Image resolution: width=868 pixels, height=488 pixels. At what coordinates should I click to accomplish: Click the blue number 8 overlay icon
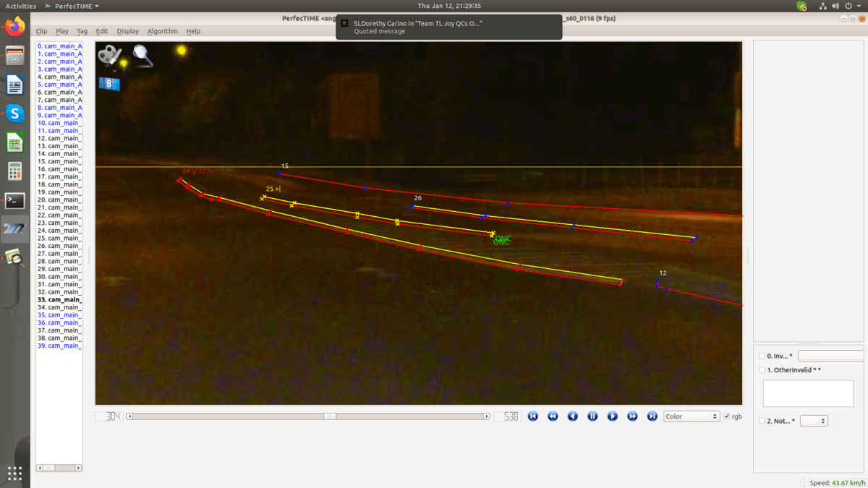[110, 84]
